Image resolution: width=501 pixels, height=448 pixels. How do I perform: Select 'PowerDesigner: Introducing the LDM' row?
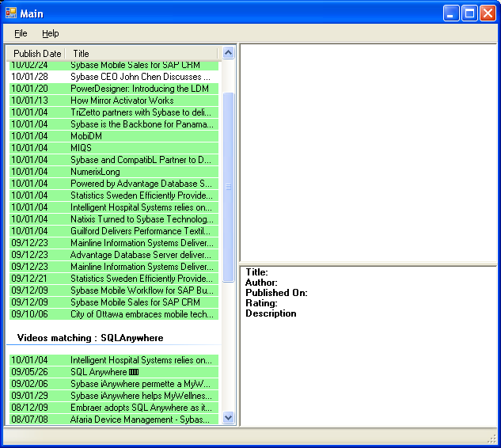(x=114, y=89)
